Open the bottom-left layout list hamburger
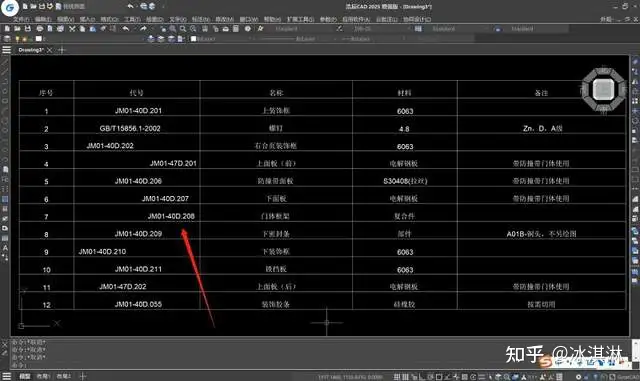Screen dimensions: 640x381 (7, 376)
